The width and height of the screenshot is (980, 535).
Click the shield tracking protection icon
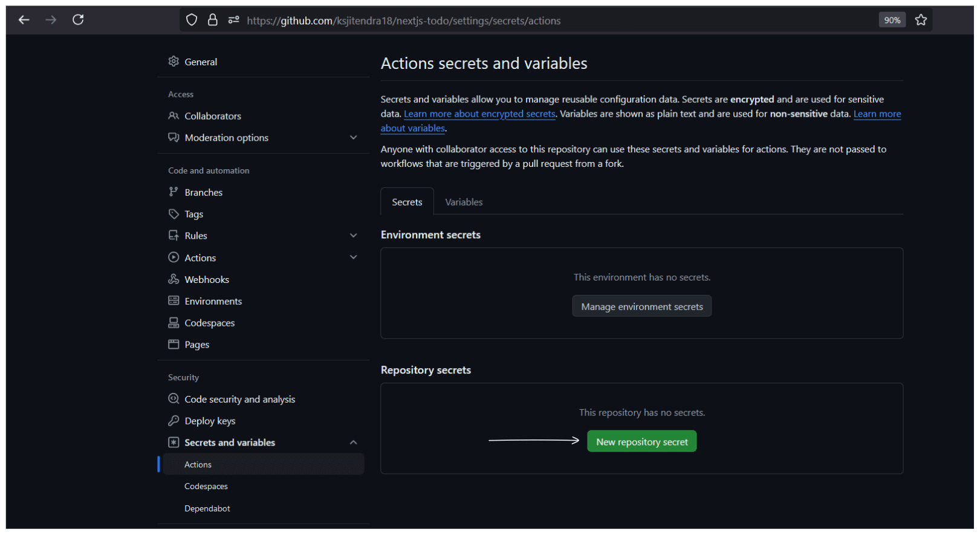pyautogui.click(x=192, y=20)
